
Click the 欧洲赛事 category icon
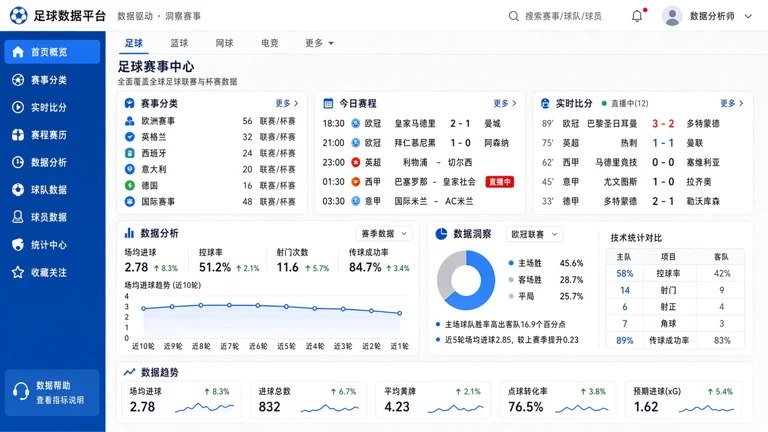click(130, 121)
